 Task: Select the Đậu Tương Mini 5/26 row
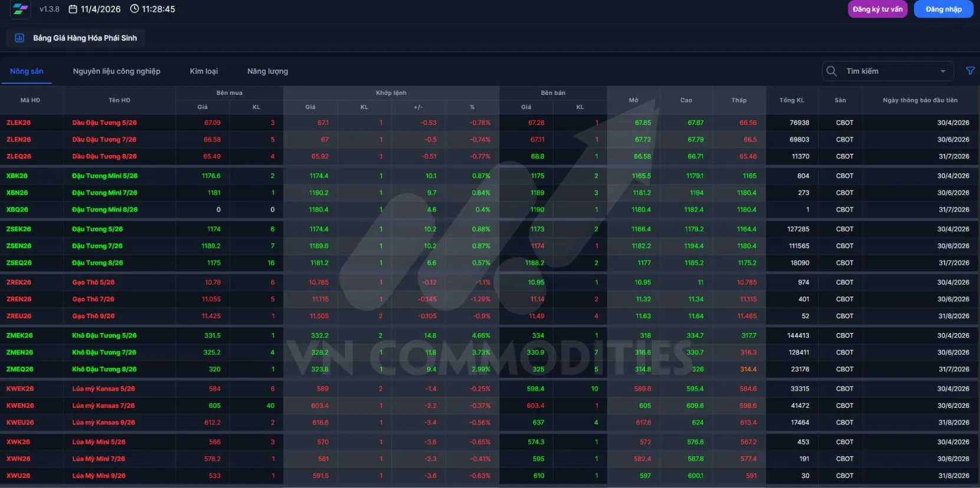point(104,176)
